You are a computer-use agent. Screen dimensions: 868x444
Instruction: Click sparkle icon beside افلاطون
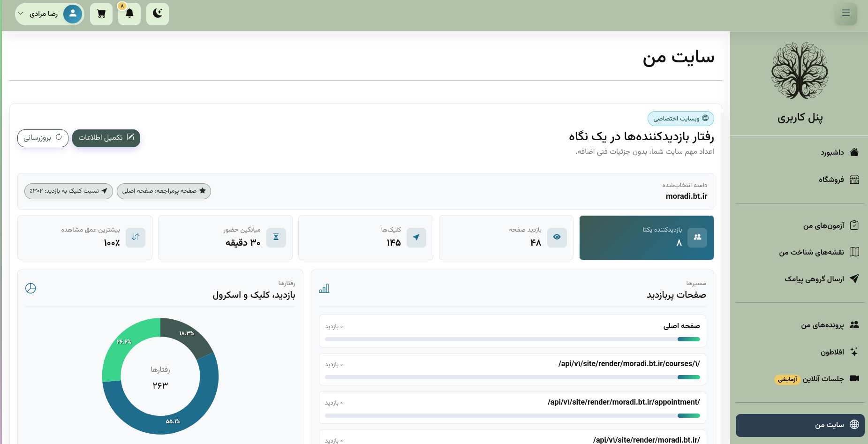[x=854, y=352]
